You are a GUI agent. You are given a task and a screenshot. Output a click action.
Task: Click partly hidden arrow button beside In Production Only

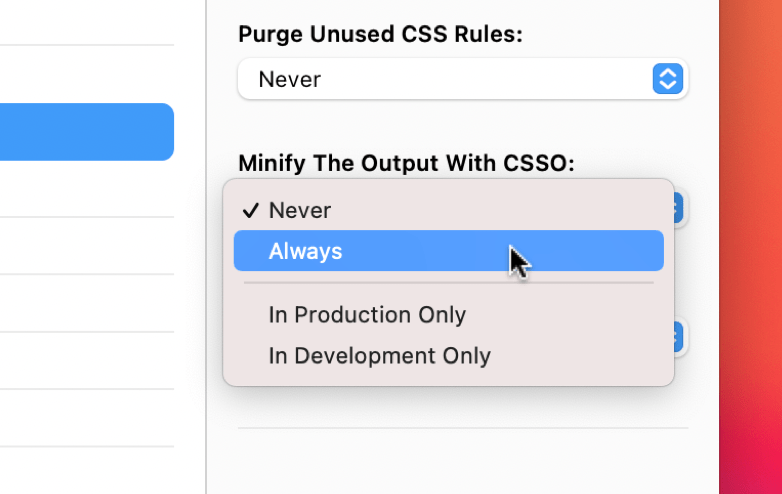(679, 336)
